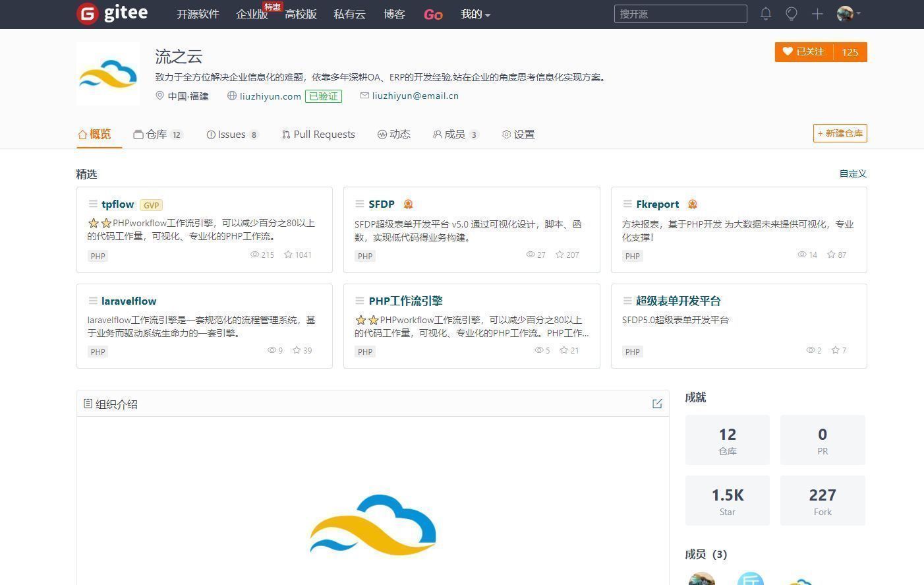Switch to the Pull Requests tab
The height and width of the screenshot is (585, 924).
(318, 134)
